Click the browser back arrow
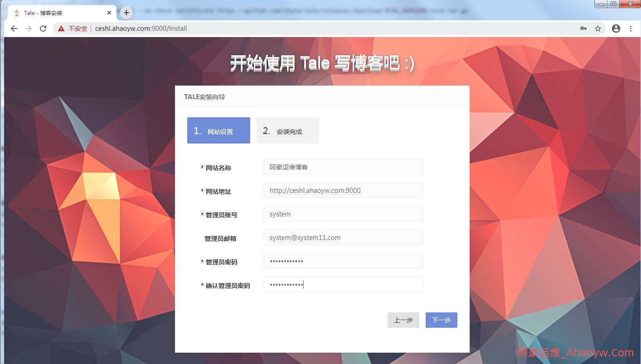This screenshot has width=641, height=364. coord(14,29)
